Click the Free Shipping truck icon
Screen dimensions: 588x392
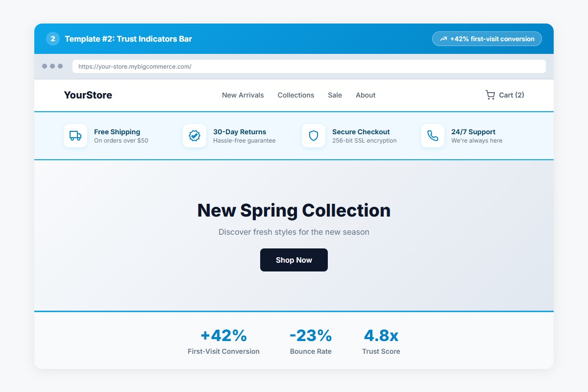(x=75, y=136)
